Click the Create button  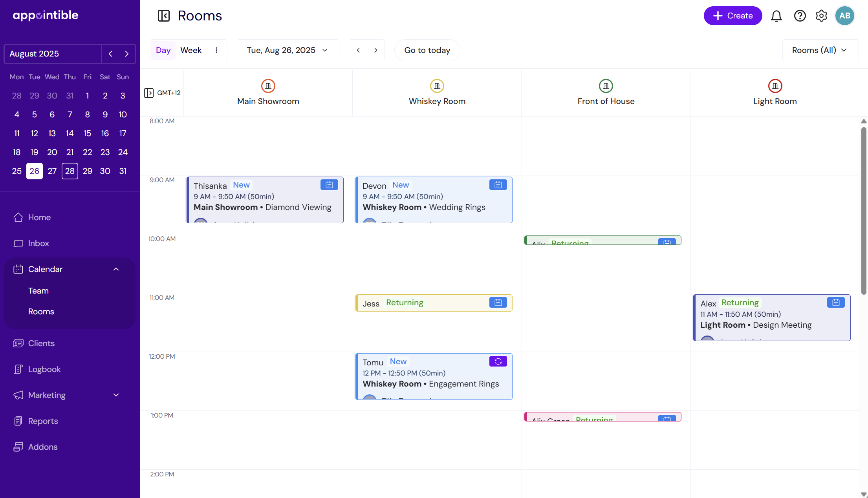coord(732,16)
